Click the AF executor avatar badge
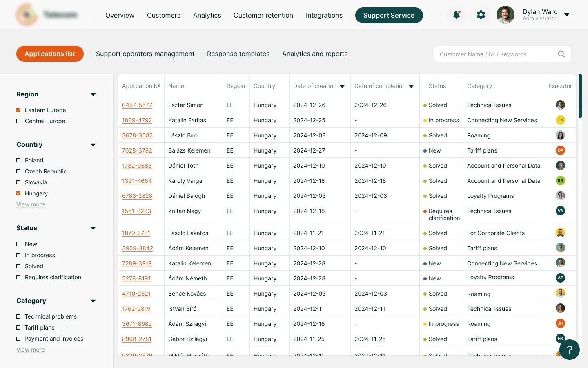 (560, 278)
